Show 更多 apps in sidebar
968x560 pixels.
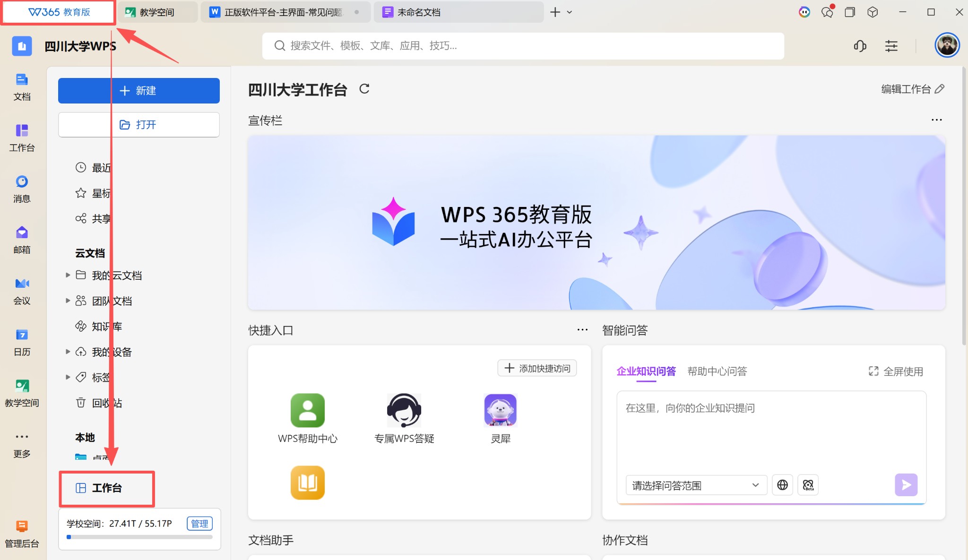pos(22,444)
